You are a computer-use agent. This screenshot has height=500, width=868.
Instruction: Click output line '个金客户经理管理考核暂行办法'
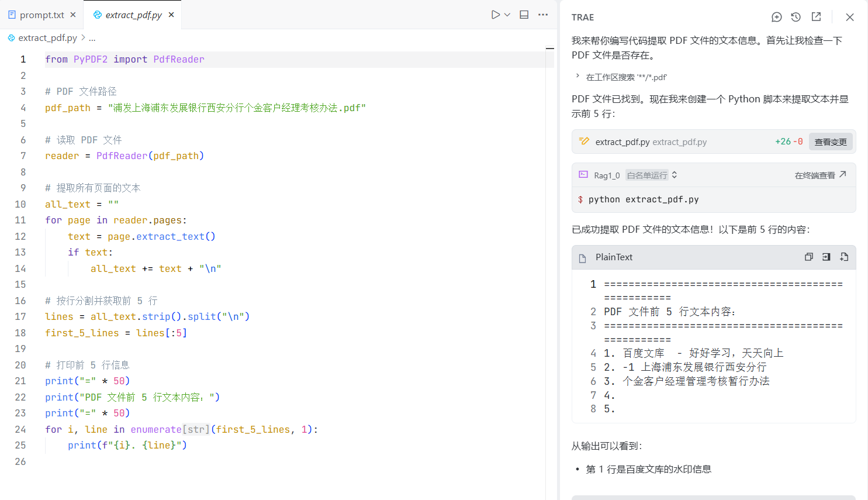click(x=696, y=381)
